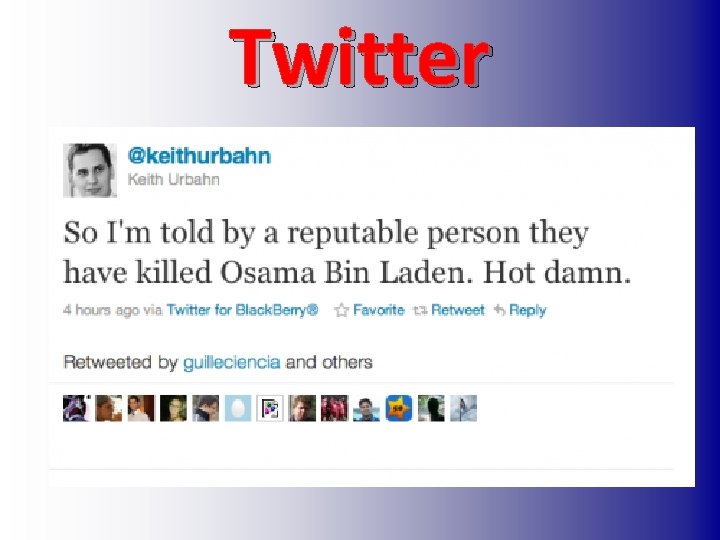Open Keith Urbahn's profile photo
Viewport: 720px width, 540px height.
tap(90, 170)
